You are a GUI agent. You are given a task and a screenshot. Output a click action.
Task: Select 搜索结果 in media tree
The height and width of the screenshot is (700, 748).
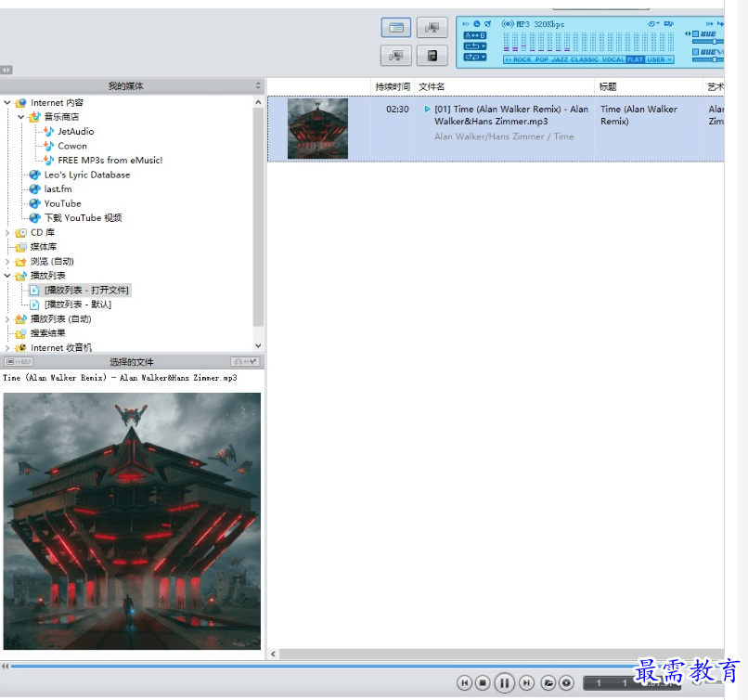(47, 333)
